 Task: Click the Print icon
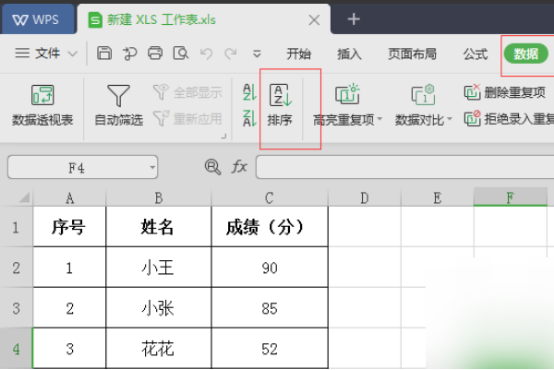(x=155, y=53)
